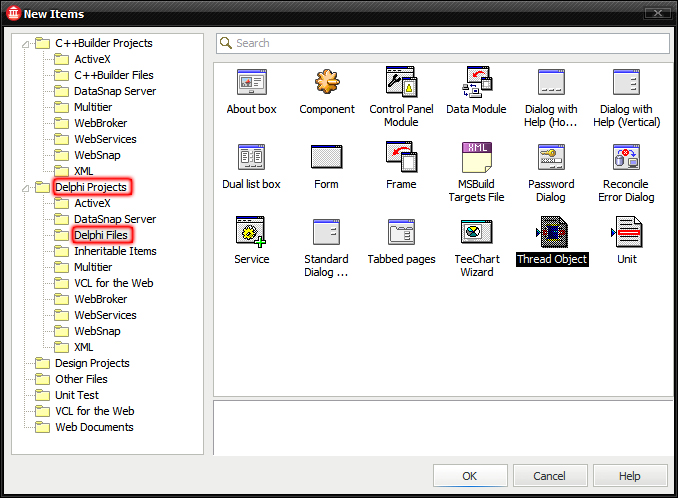Select the MSBuild Targets File icon
Image resolution: width=678 pixels, height=498 pixels.
(x=477, y=157)
